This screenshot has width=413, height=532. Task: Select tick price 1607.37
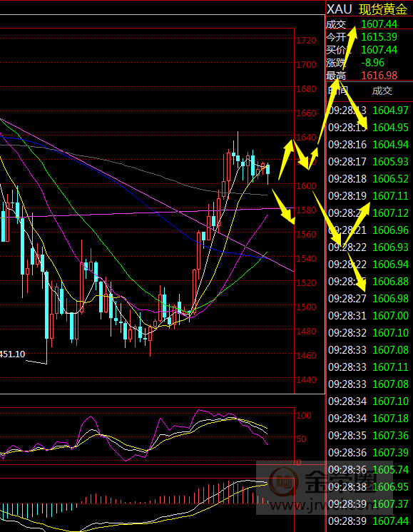pos(390,504)
